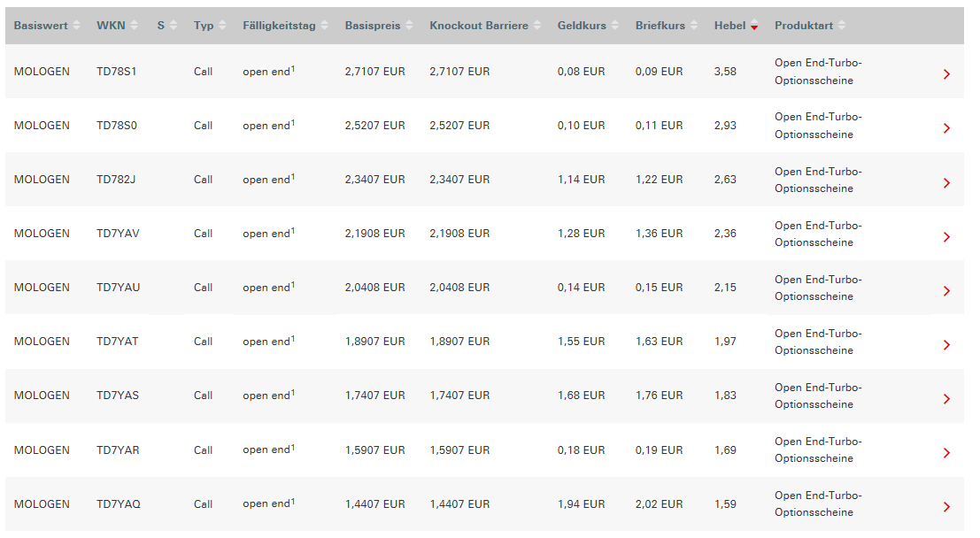Image resolution: width=980 pixels, height=538 pixels.
Task: Click Hebel value 3,58
Action: tap(726, 72)
